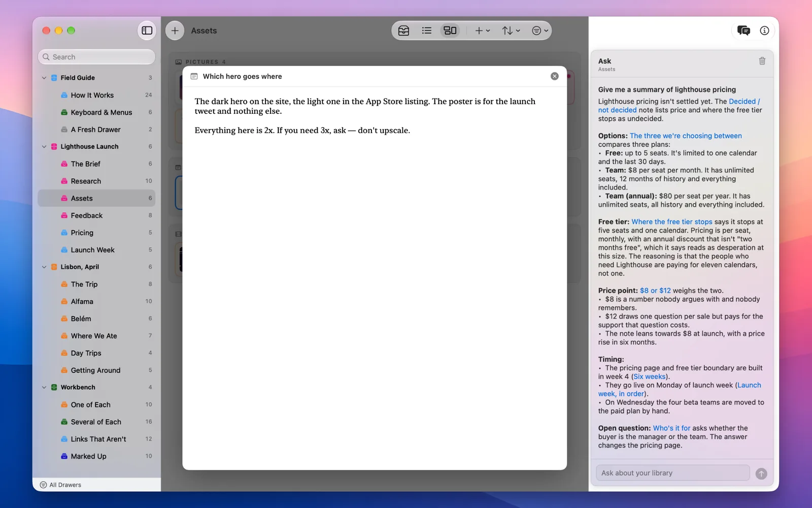Viewport: 812px width, 508px height.
Task: Select Several of Each collection
Action: tap(96, 422)
